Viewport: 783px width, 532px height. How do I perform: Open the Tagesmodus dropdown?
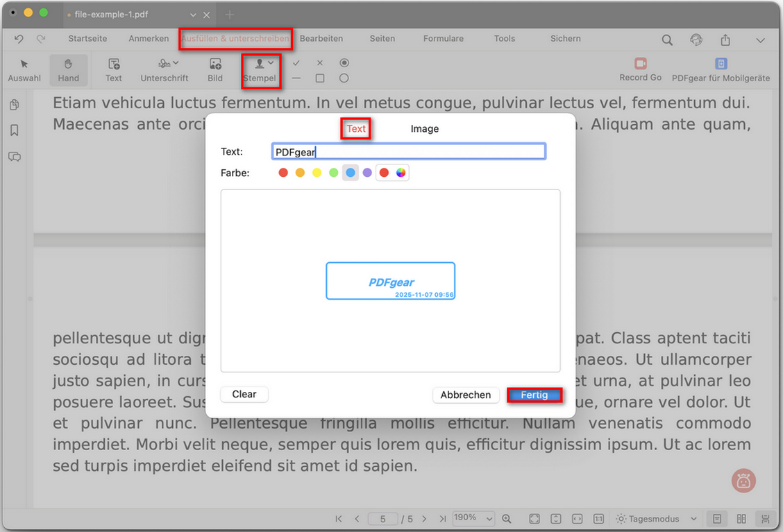pos(656,519)
